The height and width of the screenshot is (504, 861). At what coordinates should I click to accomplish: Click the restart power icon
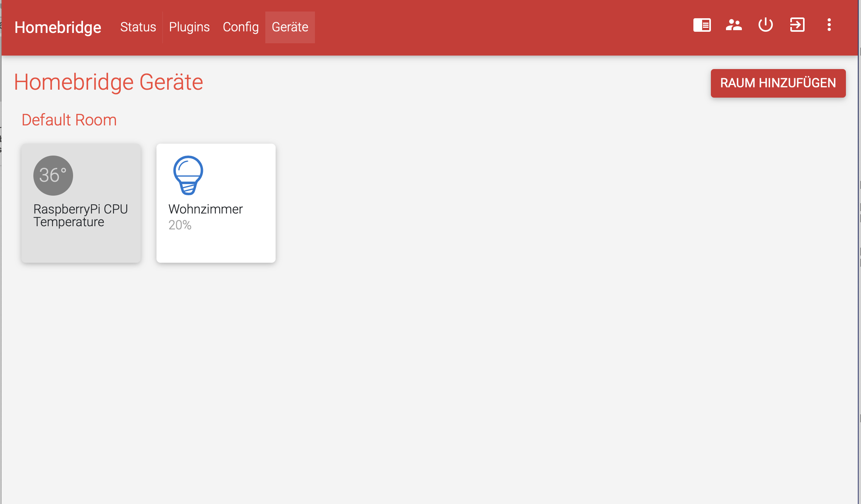coord(765,25)
